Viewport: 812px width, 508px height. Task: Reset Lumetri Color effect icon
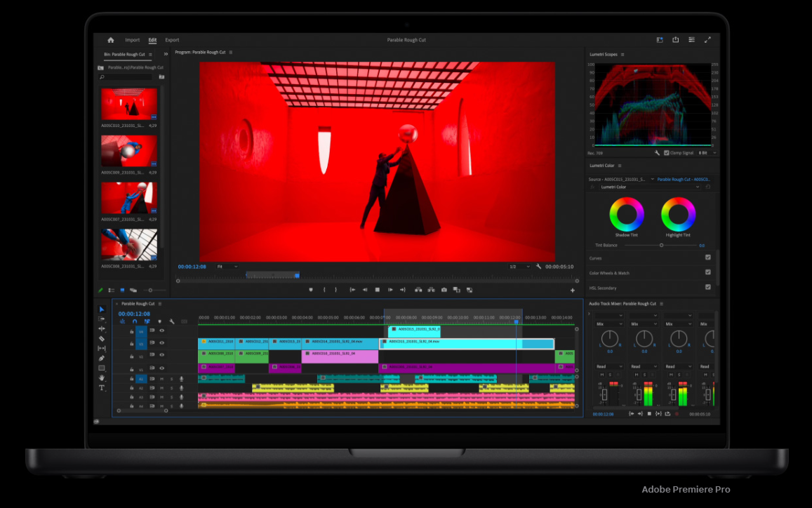click(x=708, y=187)
